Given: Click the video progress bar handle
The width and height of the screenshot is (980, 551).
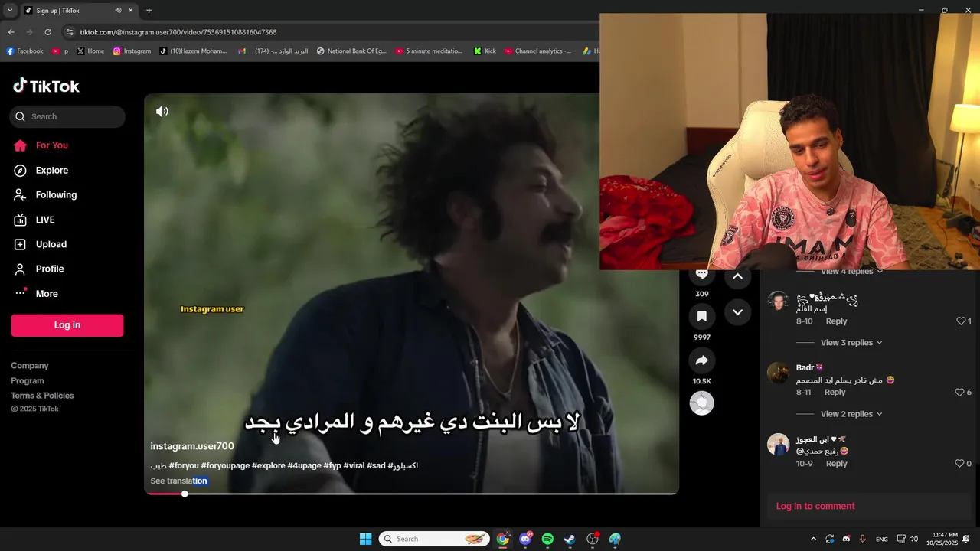Looking at the screenshot, I should (x=185, y=494).
